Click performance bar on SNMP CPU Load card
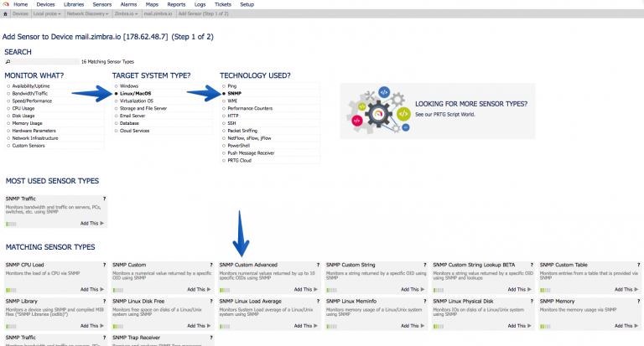 point(11,290)
